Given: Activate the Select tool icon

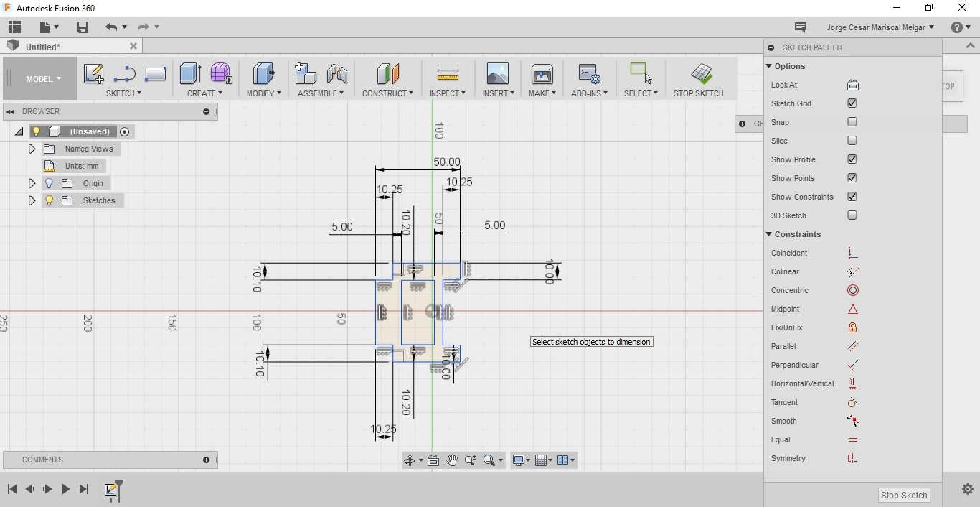Looking at the screenshot, I should tap(641, 73).
